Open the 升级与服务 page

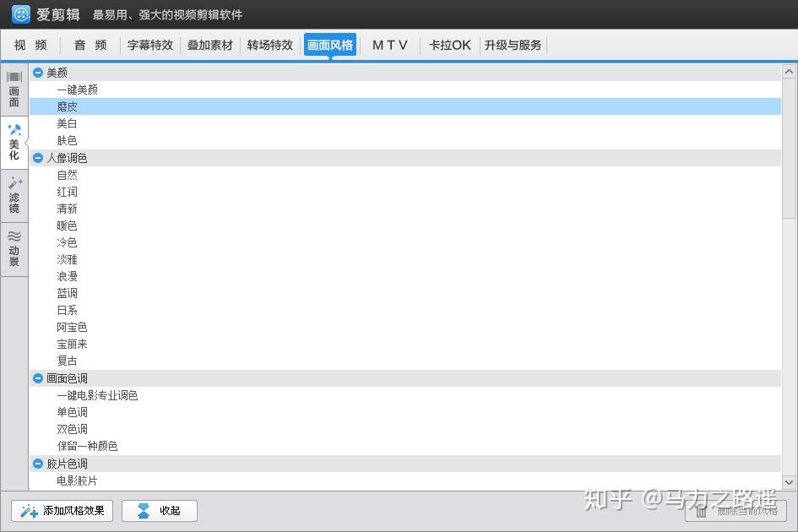point(513,45)
